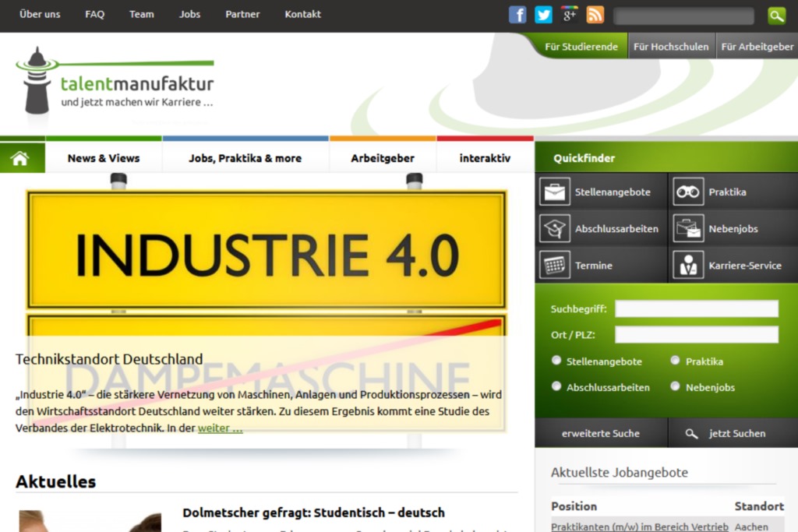Open the RSS feed icon
This screenshot has height=532, width=798.
[595, 15]
